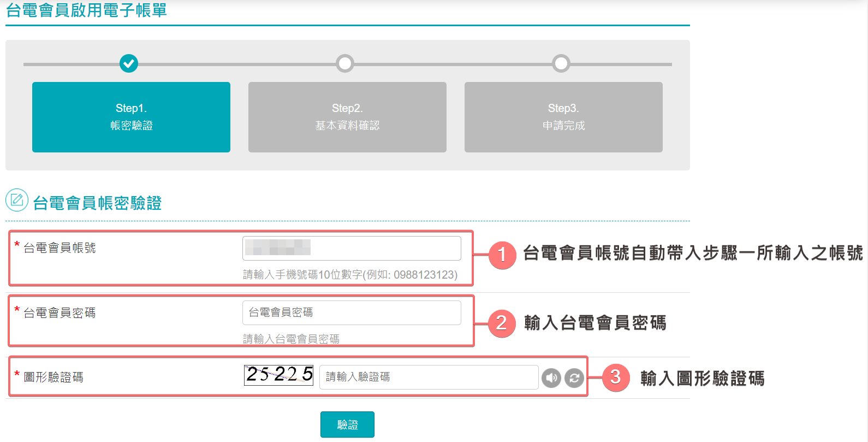
Task: Select the Step2 基本資料確認 box
Action: click(x=347, y=117)
